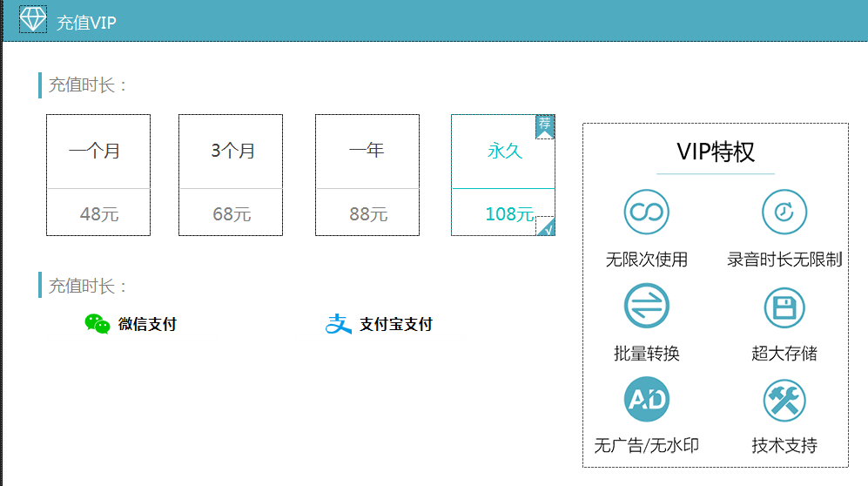The height and width of the screenshot is (486, 868).
Task: Click the checkmark corner on 永久 plan
Action: point(545,226)
